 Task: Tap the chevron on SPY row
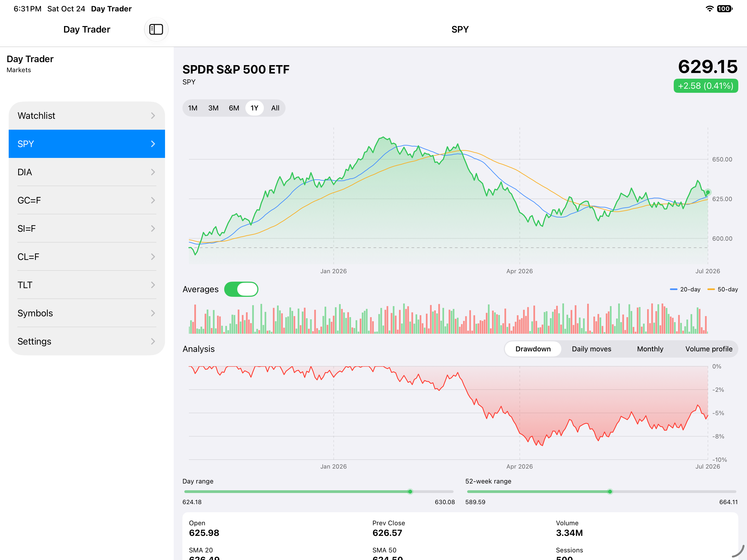(x=153, y=144)
